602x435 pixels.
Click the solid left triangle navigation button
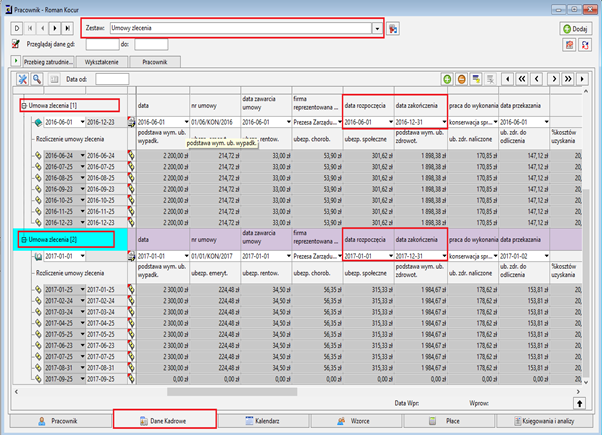pos(508,79)
